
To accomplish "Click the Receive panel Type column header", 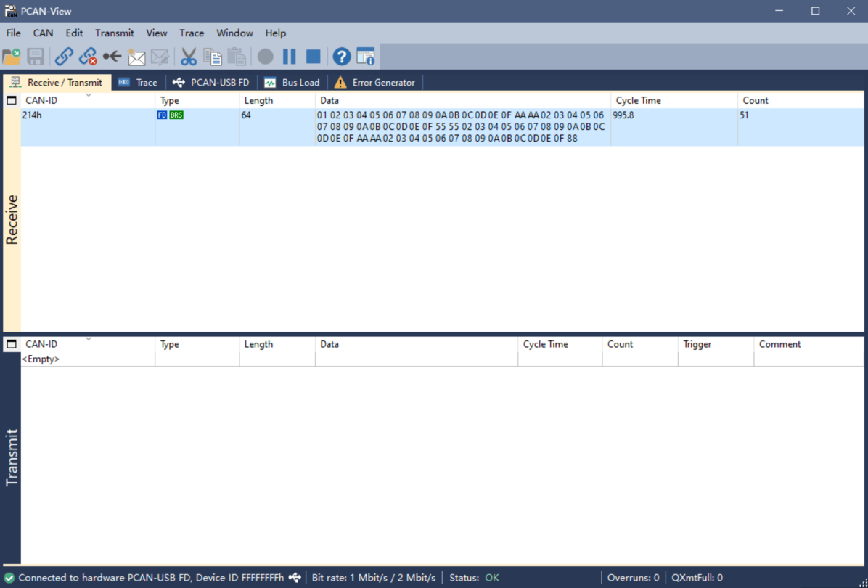I will pos(197,101).
